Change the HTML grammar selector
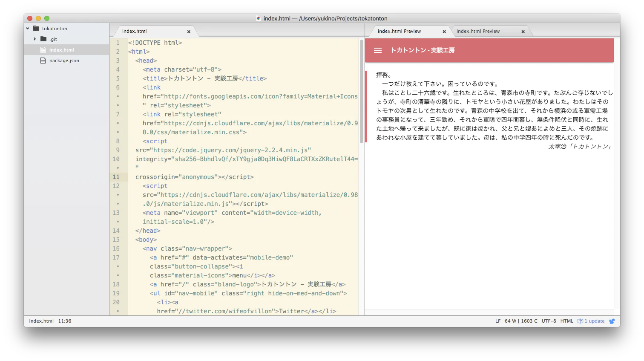Screen dimensions: 644x361 point(566,321)
